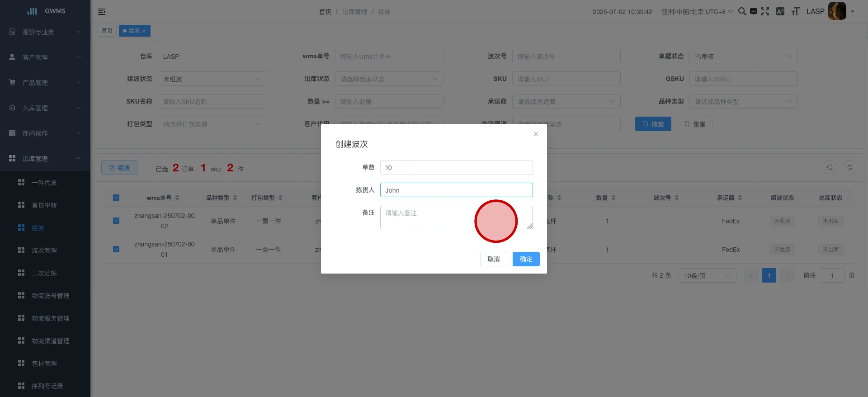
Task: Open the 组波状态 dropdown showing 未组波
Action: click(x=212, y=79)
